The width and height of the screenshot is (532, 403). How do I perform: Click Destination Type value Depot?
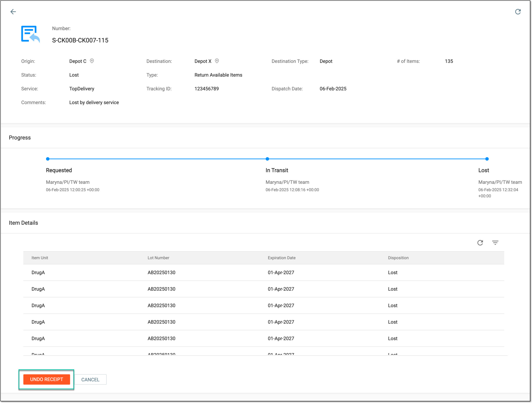tap(326, 61)
